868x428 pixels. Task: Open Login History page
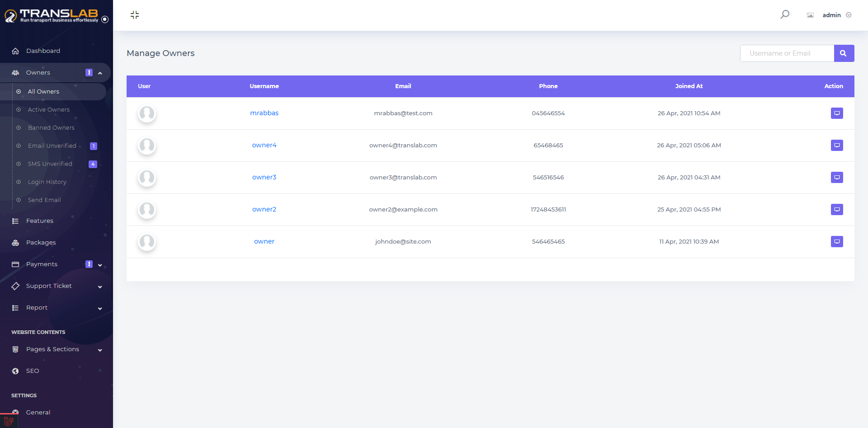(x=47, y=182)
